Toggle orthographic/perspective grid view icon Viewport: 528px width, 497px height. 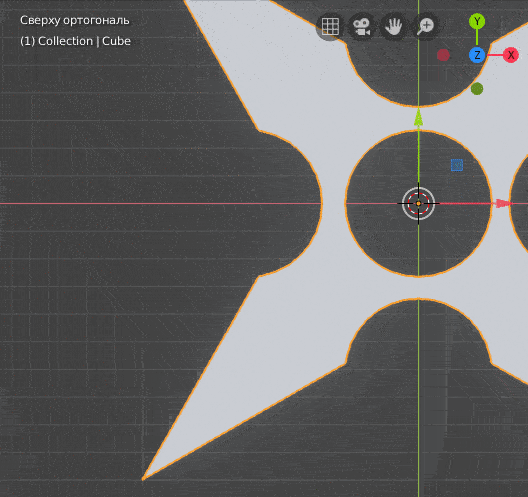[x=330, y=27]
